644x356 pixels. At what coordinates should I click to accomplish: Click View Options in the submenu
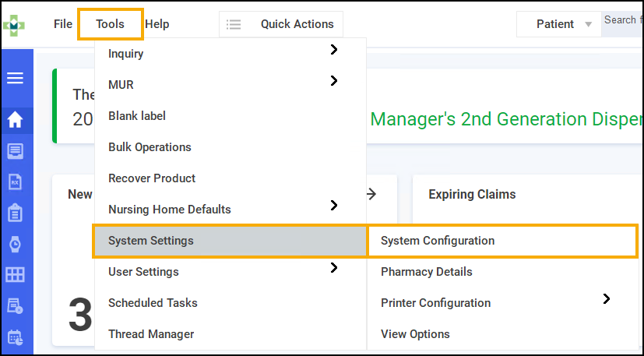[x=415, y=334]
